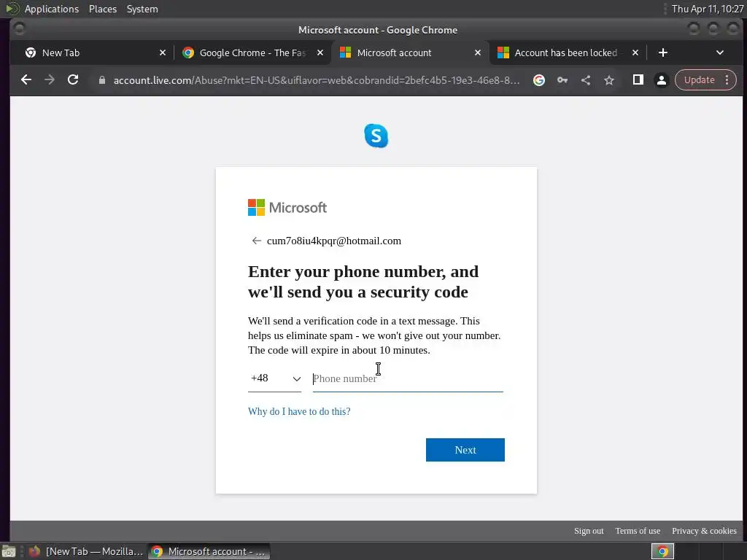This screenshot has width=747, height=560.
Task: Open the System menu
Action: 142,9
